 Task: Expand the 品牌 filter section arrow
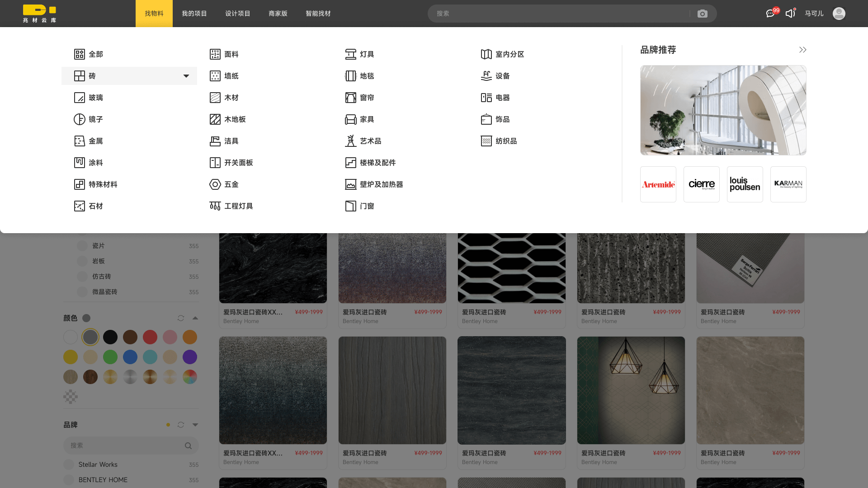click(195, 425)
